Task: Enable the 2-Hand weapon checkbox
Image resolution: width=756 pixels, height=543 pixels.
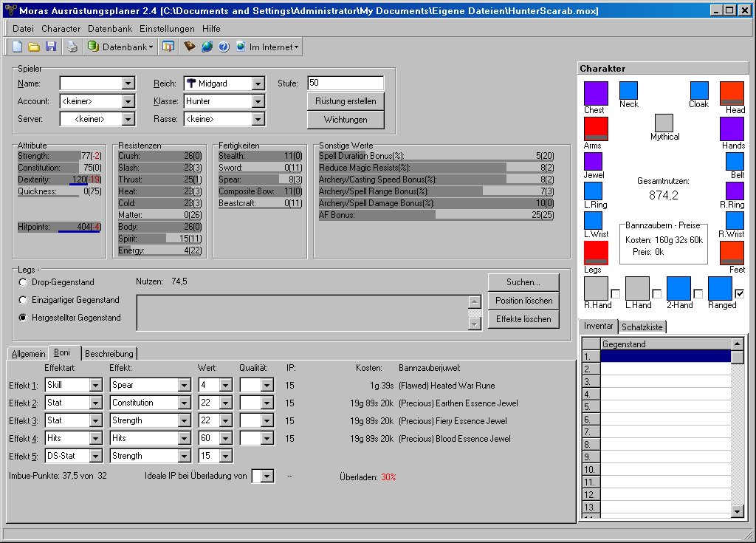Action: point(698,294)
